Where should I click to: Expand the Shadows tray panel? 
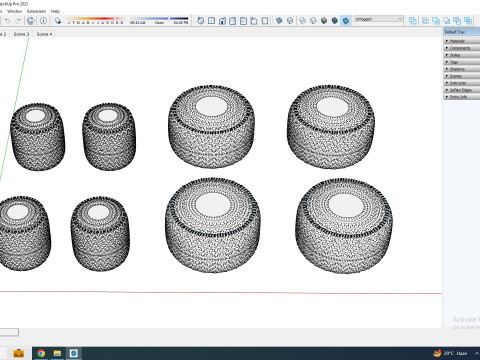coord(462,69)
